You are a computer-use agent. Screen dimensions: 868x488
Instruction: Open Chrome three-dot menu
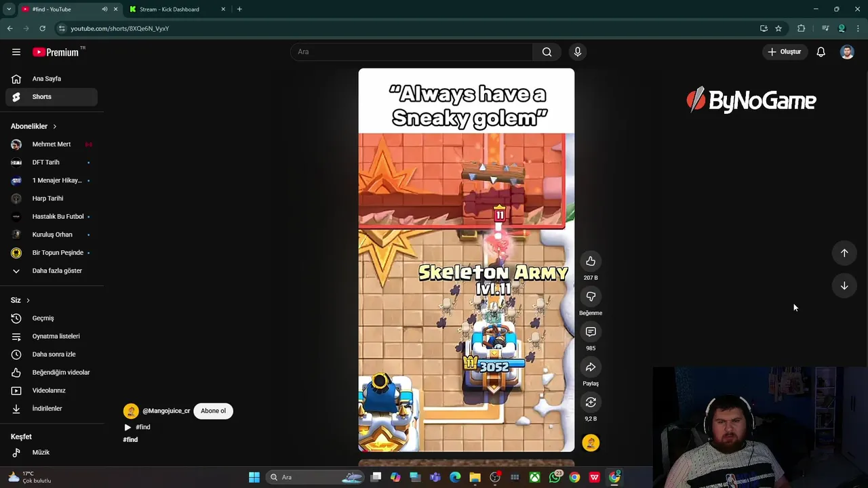pyautogui.click(x=858, y=28)
